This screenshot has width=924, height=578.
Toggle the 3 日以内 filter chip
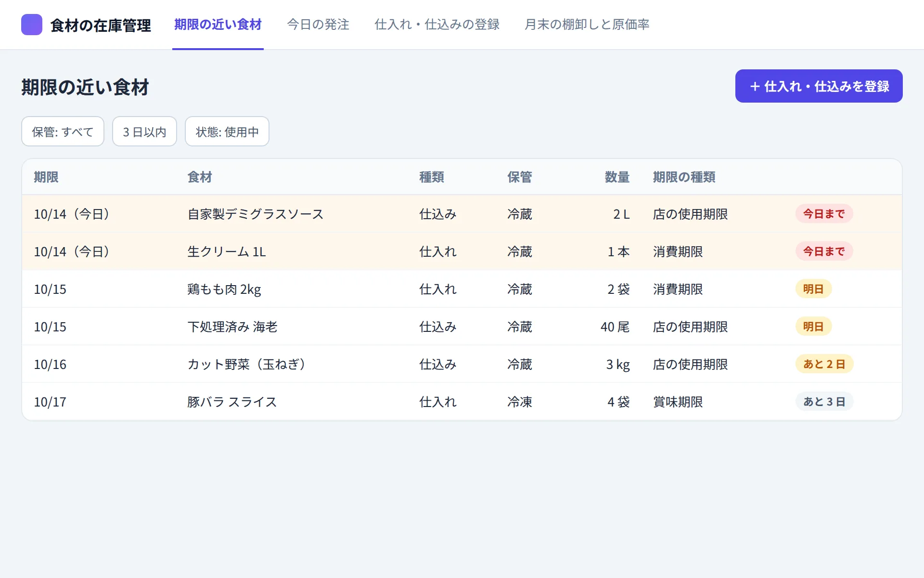144,131
